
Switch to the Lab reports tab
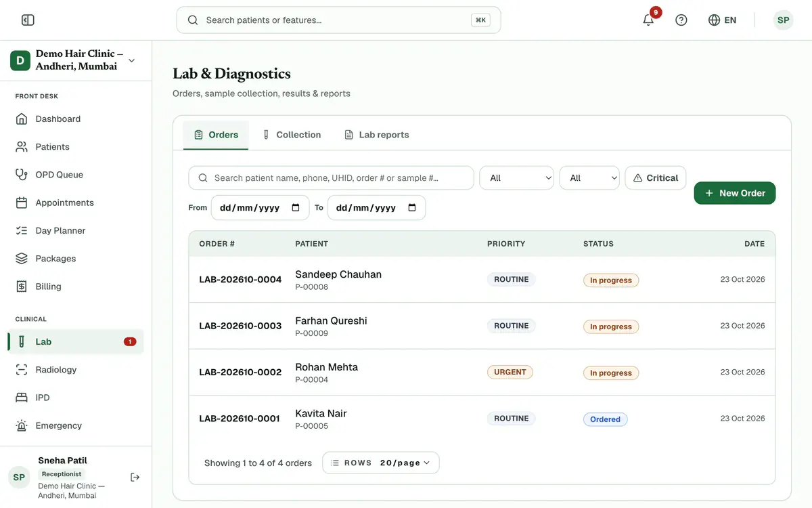[x=376, y=135]
